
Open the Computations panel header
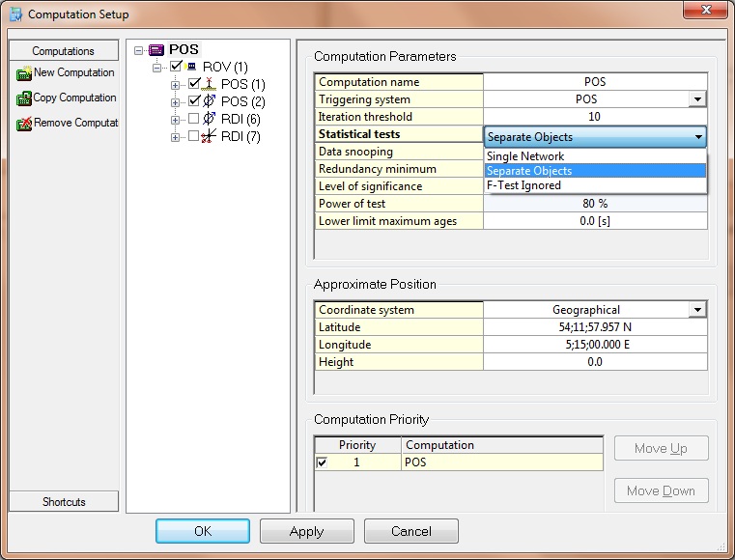[x=64, y=50]
